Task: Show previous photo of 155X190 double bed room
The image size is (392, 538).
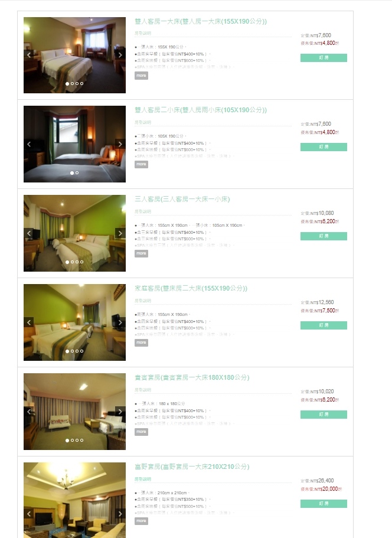Action: (x=29, y=55)
